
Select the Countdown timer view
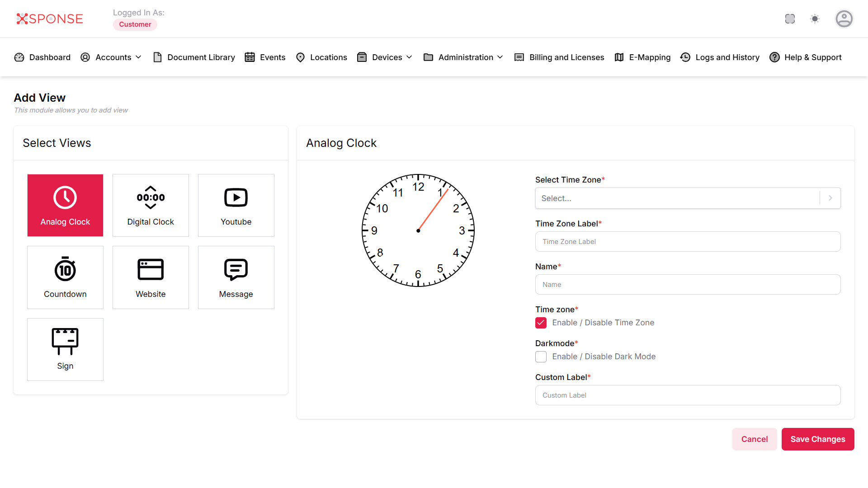65,277
